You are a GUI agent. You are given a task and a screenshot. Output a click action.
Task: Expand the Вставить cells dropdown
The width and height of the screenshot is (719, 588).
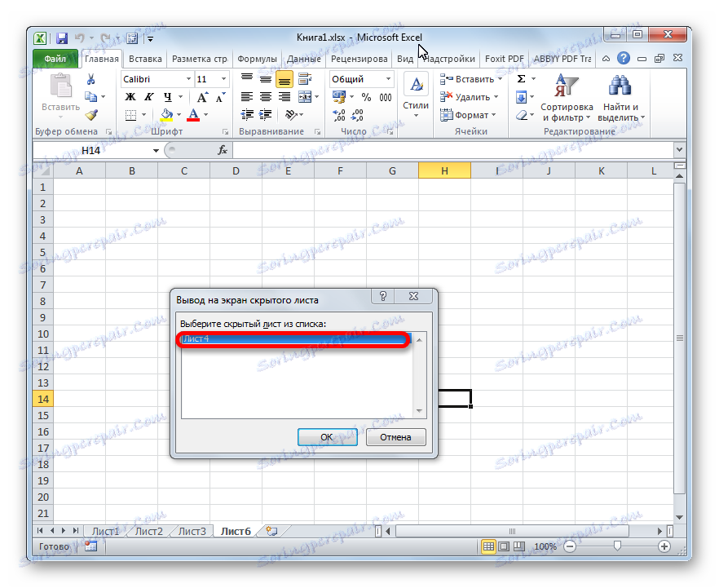pyautogui.click(x=501, y=79)
